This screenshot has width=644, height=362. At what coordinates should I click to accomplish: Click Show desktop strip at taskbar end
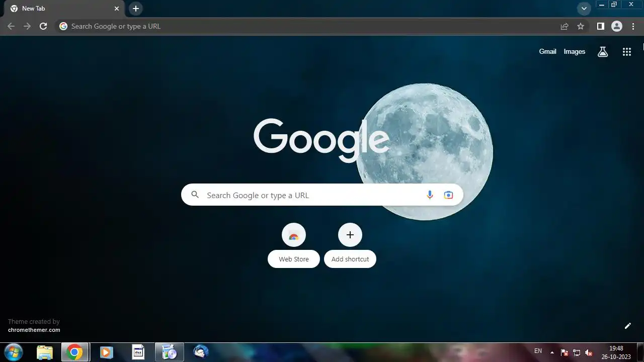tap(640, 352)
